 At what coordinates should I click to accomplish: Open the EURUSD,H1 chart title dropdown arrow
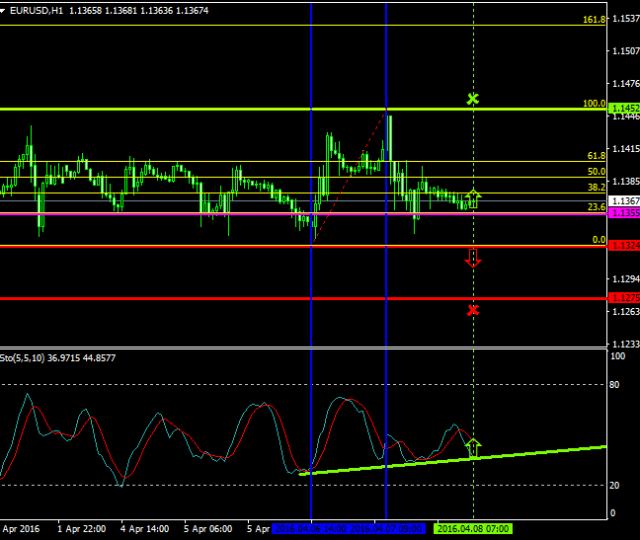click(4, 10)
